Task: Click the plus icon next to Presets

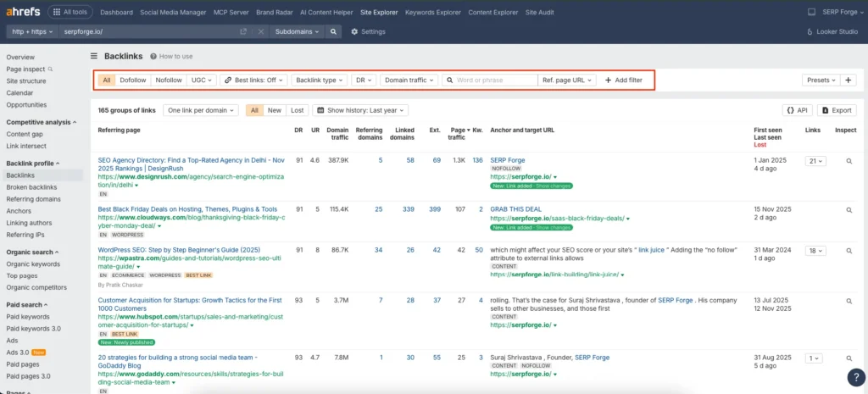Action: [x=849, y=80]
